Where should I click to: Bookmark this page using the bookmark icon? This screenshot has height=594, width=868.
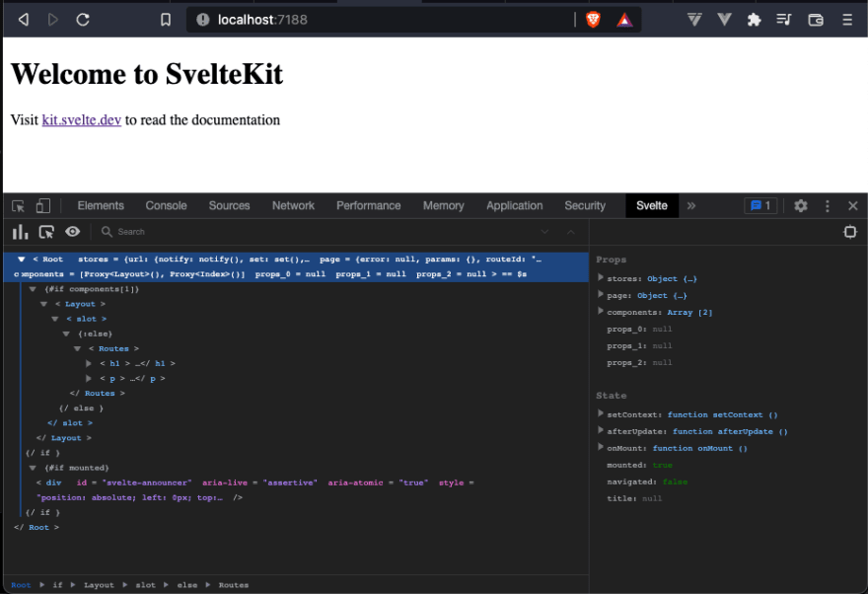pos(166,20)
